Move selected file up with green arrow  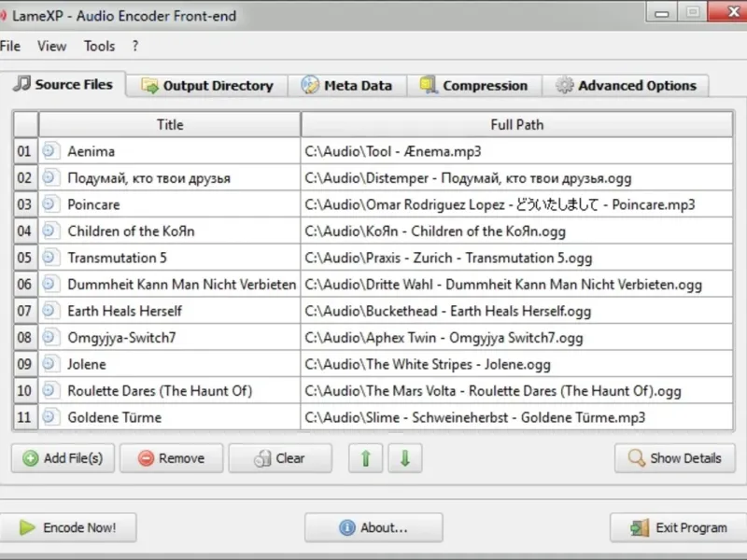365,458
